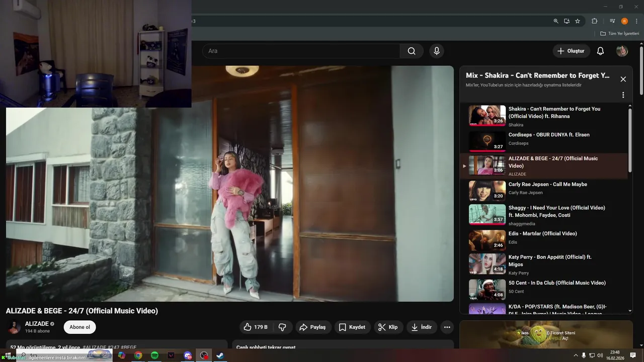This screenshot has height=362, width=644.
Task: Open the Mix playlist three-dot options
Action: (623, 95)
